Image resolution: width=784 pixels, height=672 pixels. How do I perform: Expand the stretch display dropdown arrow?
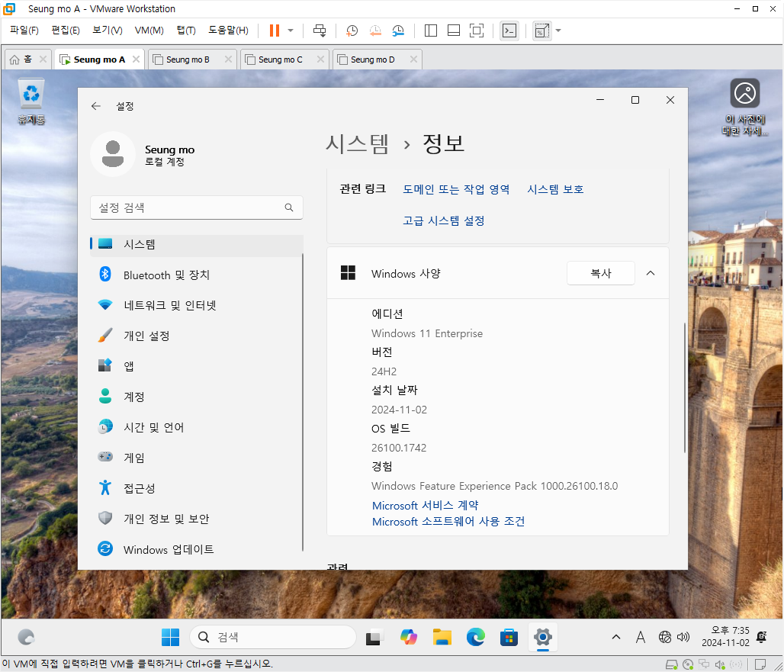point(558,31)
